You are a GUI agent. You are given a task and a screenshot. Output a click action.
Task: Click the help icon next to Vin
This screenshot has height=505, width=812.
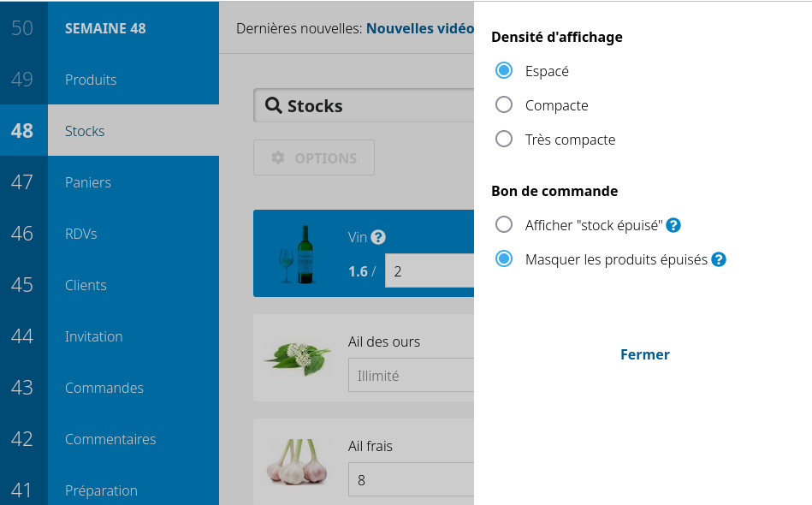[x=378, y=237]
